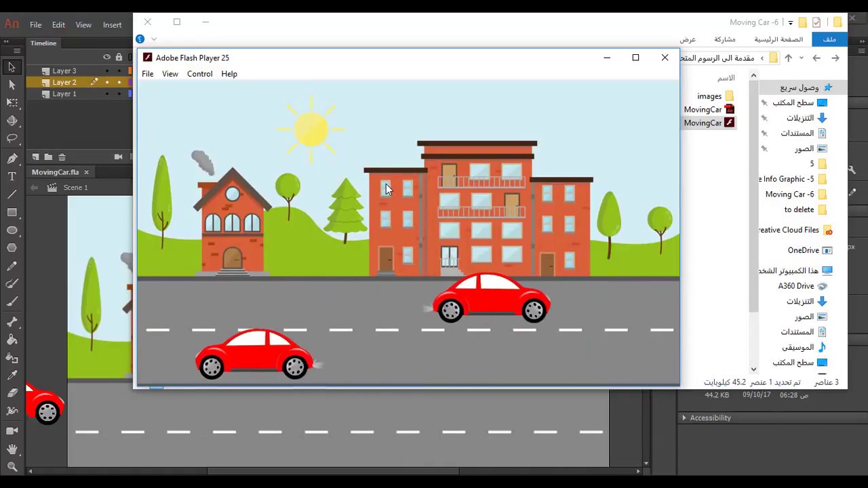Select the Bone tool
The height and width of the screenshot is (488, 868).
(x=12, y=323)
